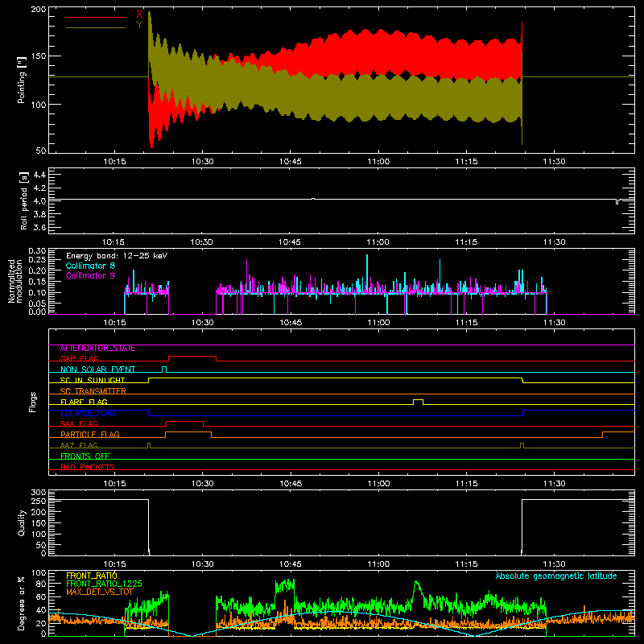Click the MAX_DET_VS_TOT legend label
This screenshot has width=644, height=644.
pyautogui.click(x=100, y=592)
